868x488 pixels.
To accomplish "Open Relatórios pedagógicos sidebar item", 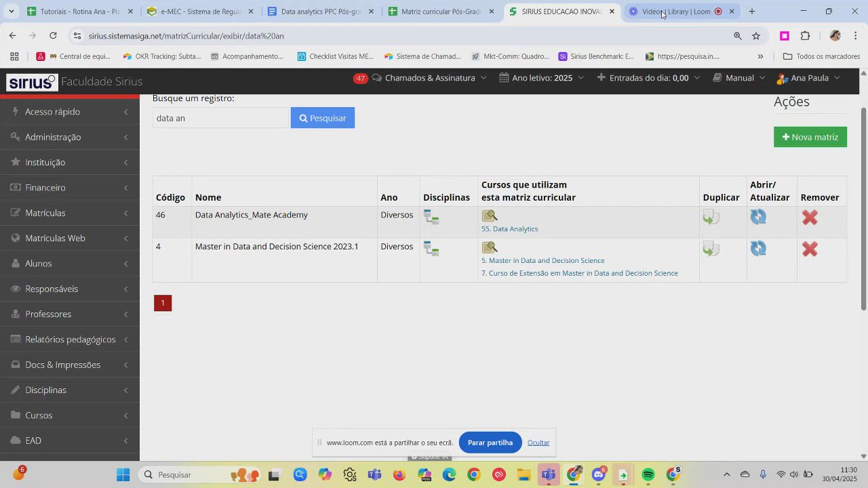I will [x=70, y=339].
